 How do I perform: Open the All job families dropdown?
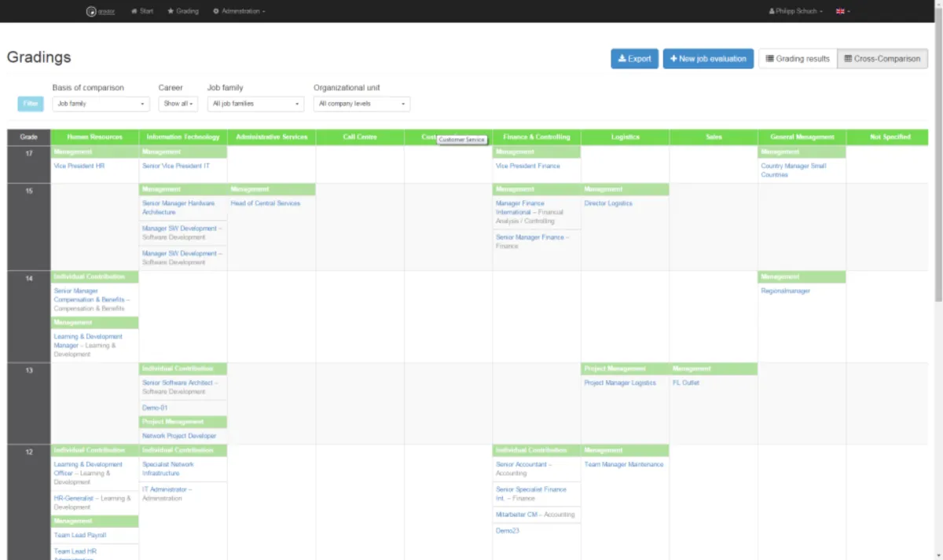(255, 104)
